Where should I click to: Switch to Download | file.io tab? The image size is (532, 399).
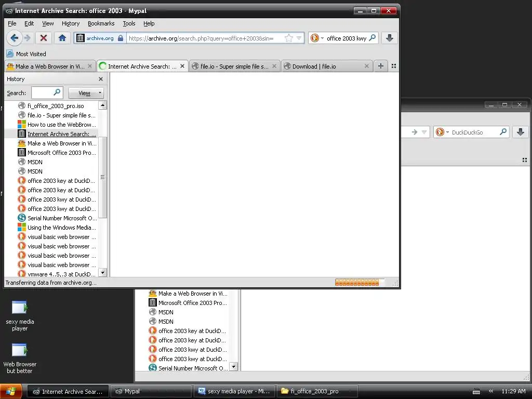[x=327, y=66]
